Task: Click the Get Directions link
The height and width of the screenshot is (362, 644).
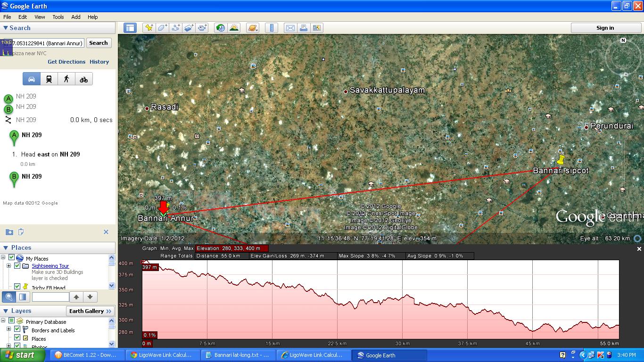Action: (x=66, y=62)
